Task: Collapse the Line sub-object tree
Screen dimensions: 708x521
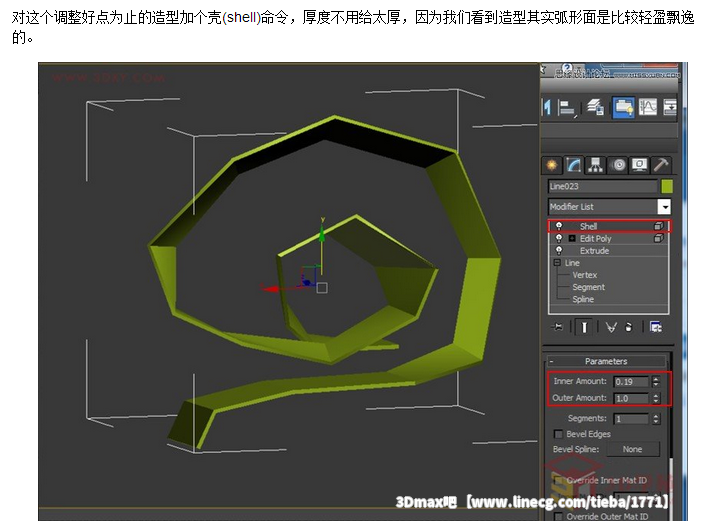Action: 557,262
